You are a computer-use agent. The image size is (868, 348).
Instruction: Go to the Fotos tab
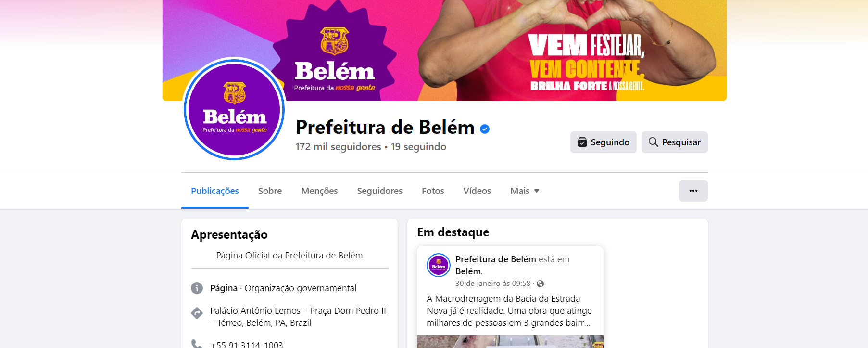tap(433, 191)
